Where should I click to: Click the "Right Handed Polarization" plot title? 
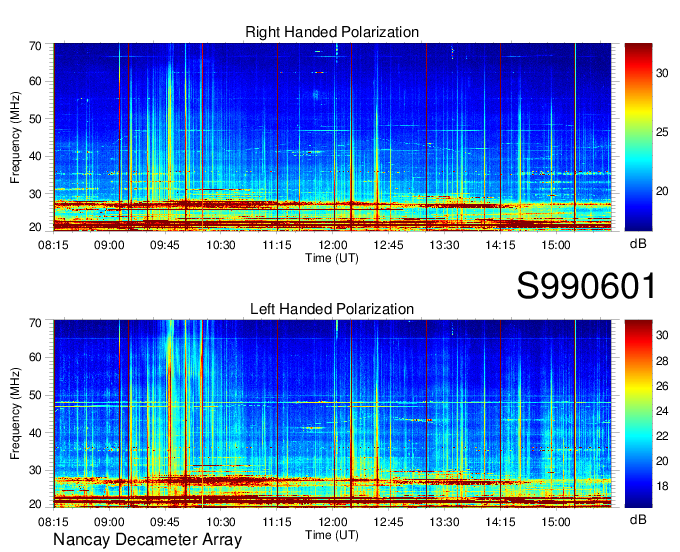[332, 32]
